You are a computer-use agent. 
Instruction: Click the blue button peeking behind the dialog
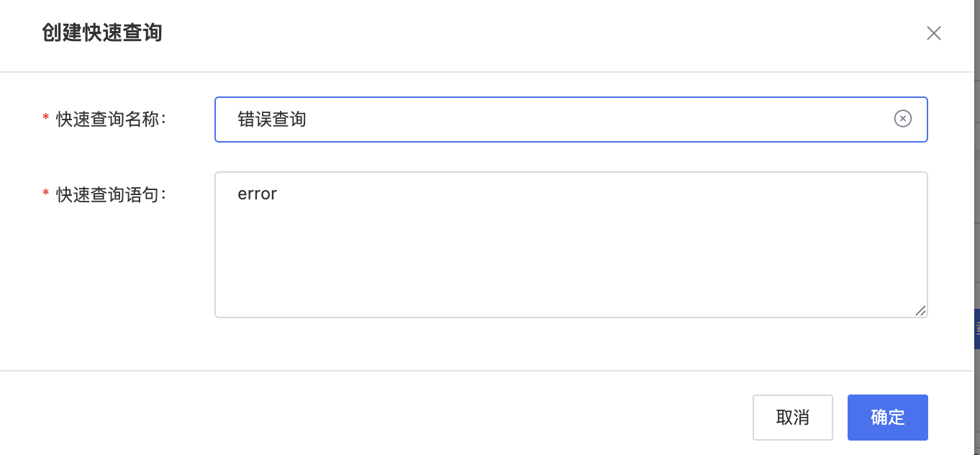[977, 329]
